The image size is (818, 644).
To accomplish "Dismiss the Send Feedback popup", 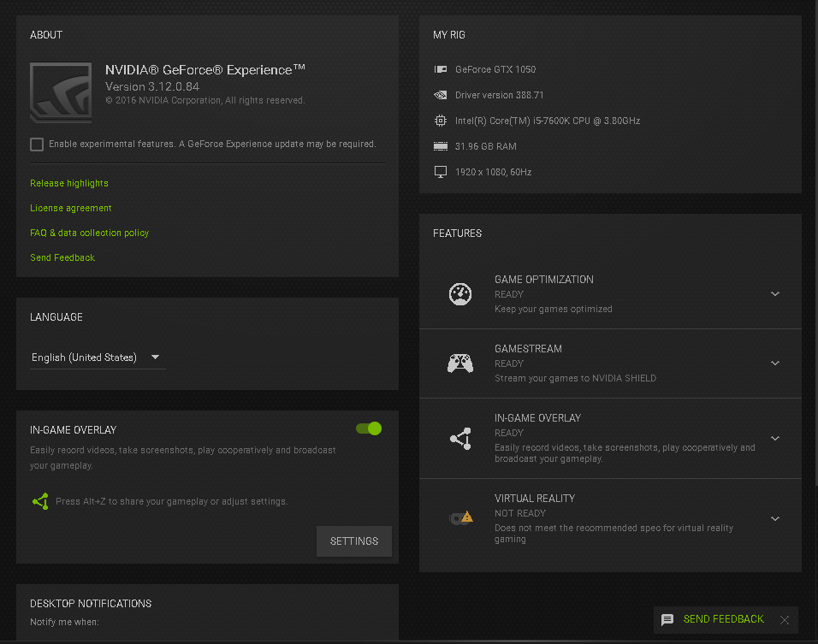I will click(785, 619).
